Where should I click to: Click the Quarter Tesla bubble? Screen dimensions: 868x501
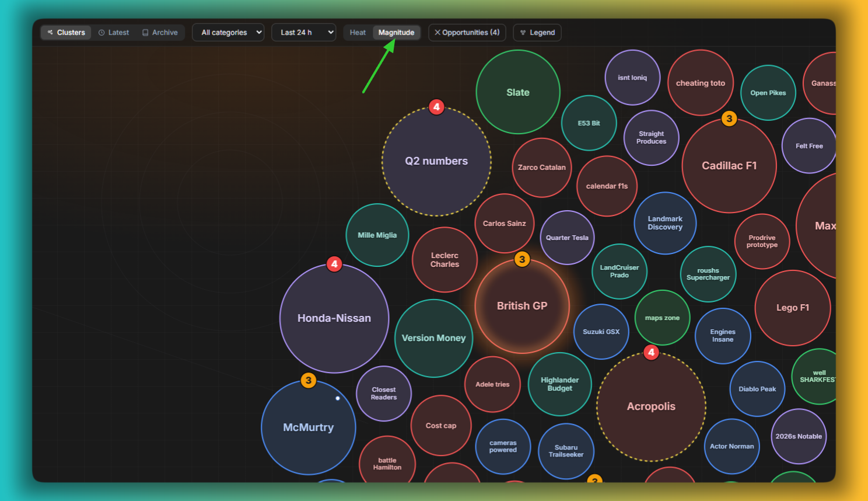tap(567, 238)
